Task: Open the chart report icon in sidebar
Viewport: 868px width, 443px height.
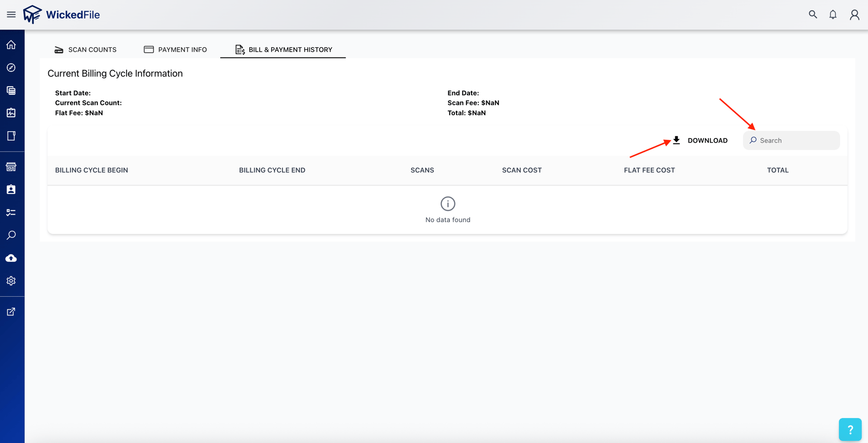Action: coord(11,113)
